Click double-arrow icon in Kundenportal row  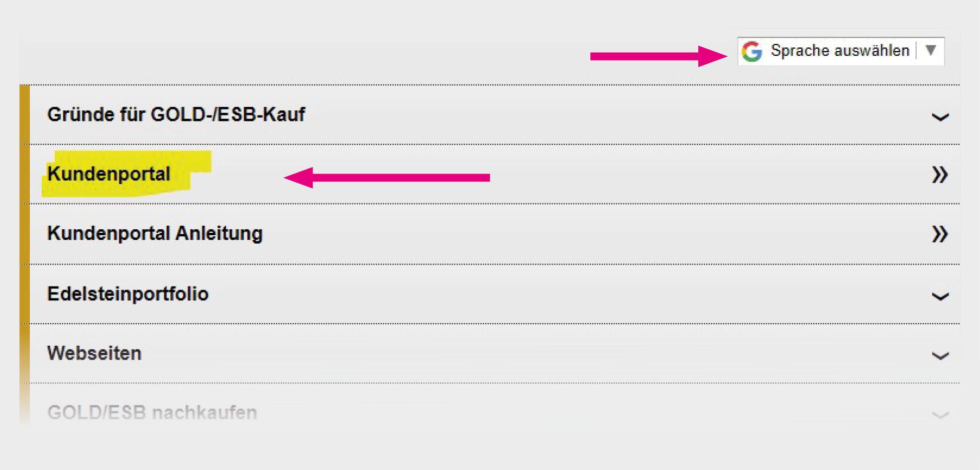[x=939, y=175]
